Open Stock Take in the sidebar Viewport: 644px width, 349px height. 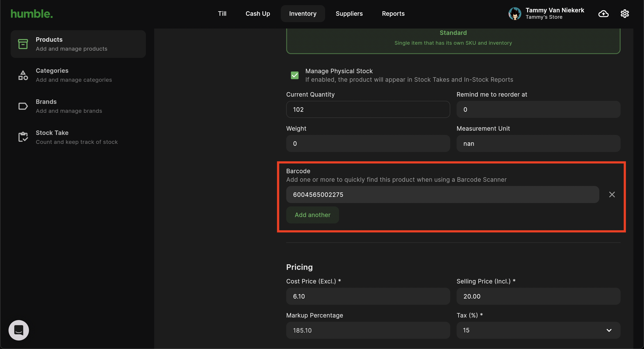(78, 137)
